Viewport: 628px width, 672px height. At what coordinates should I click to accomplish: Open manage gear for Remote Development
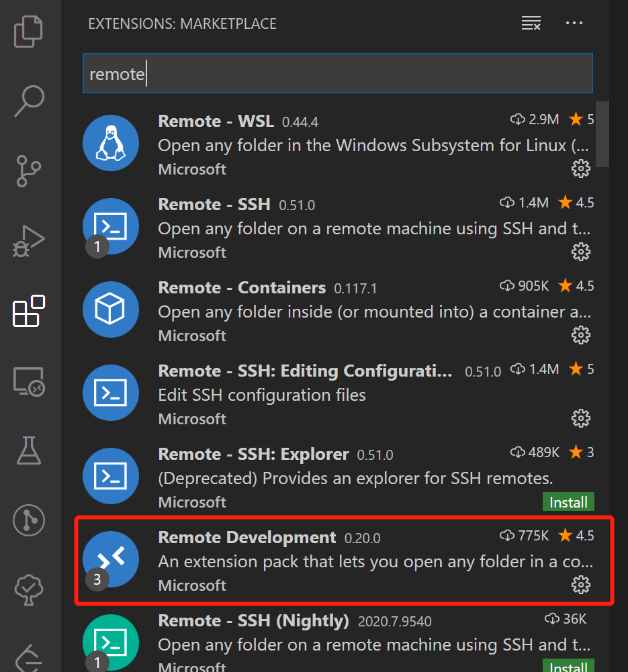pyautogui.click(x=581, y=585)
